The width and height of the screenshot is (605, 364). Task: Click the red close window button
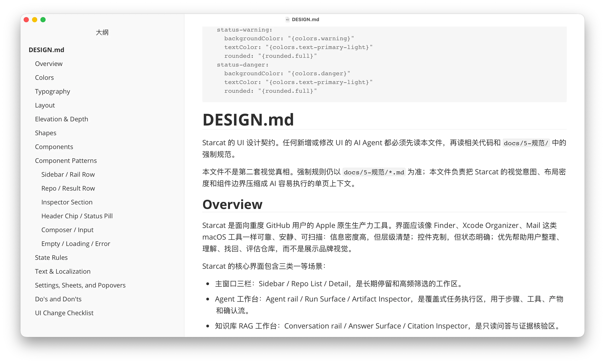click(26, 20)
